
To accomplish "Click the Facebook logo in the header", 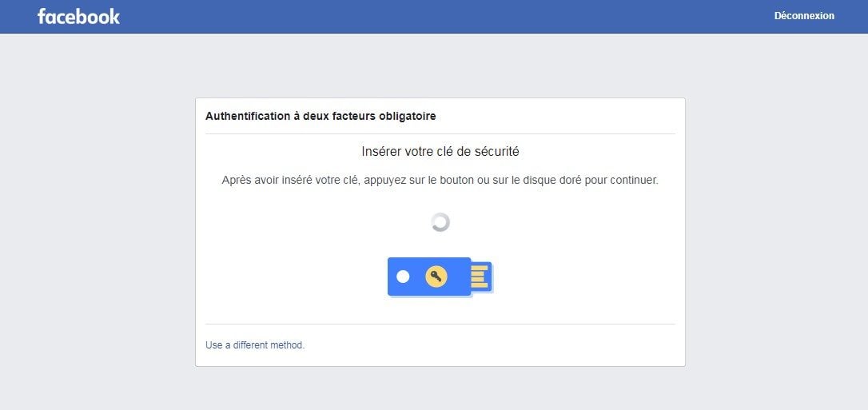I will 78,16.
